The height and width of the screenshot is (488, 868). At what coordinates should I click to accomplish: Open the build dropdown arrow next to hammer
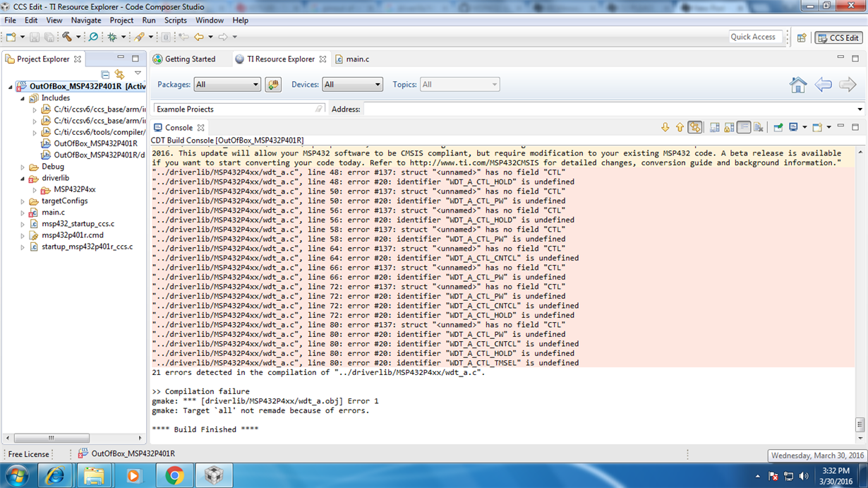point(78,37)
